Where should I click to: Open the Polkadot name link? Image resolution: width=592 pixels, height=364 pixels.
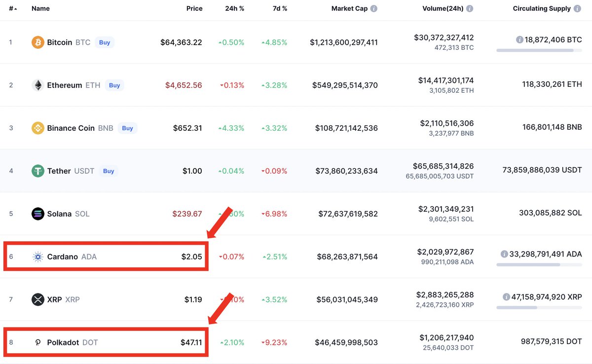point(63,342)
